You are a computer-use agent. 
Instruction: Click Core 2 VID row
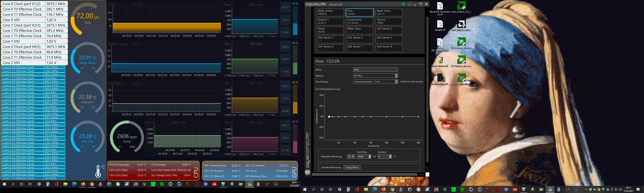[35, 63]
